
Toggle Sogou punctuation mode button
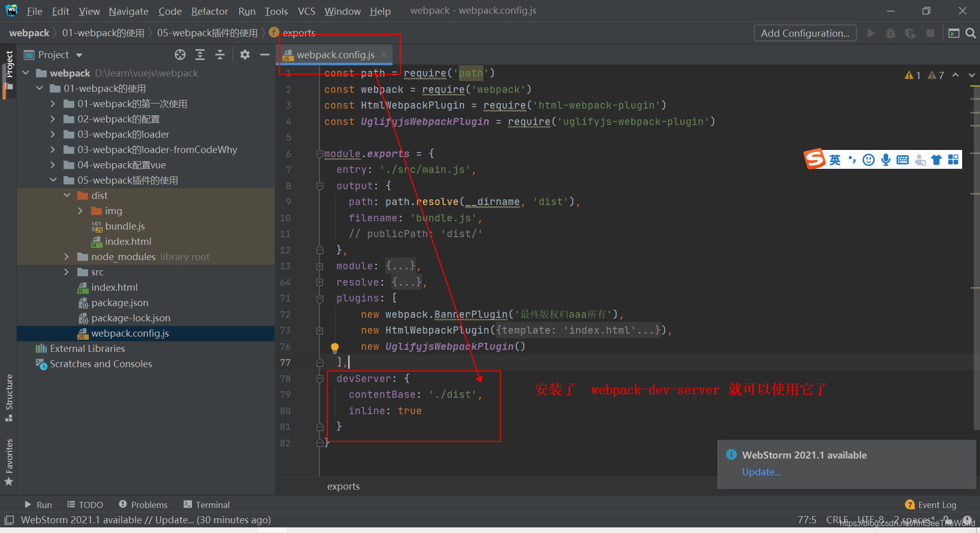(x=852, y=160)
